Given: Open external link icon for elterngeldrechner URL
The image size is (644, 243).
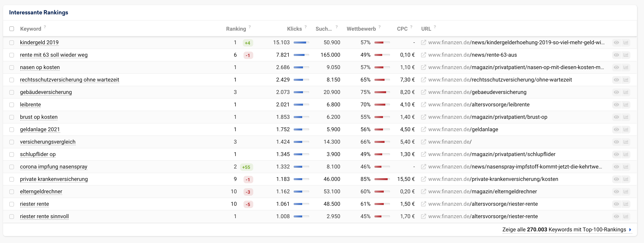Looking at the screenshot, I should click(x=423, y=192).
